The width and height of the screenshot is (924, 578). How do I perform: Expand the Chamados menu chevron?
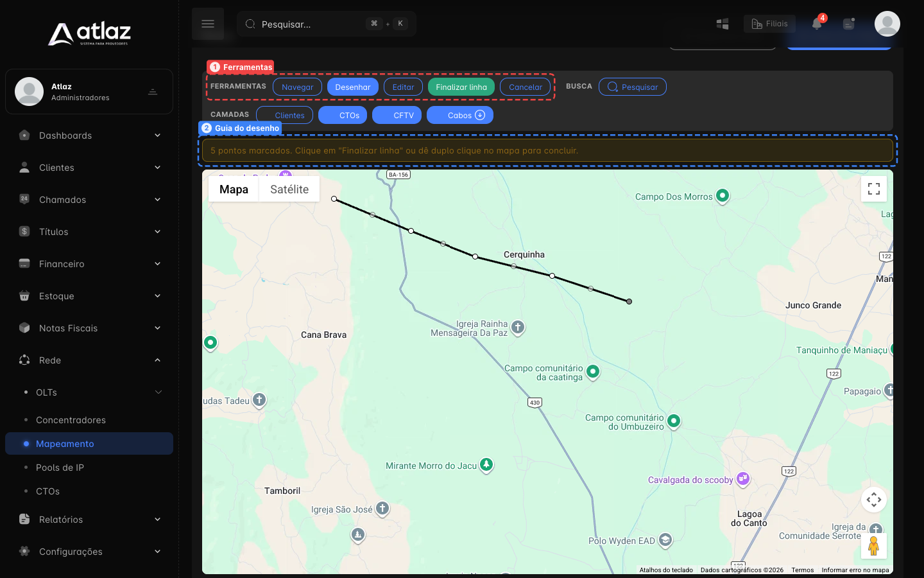click(157, 200)
